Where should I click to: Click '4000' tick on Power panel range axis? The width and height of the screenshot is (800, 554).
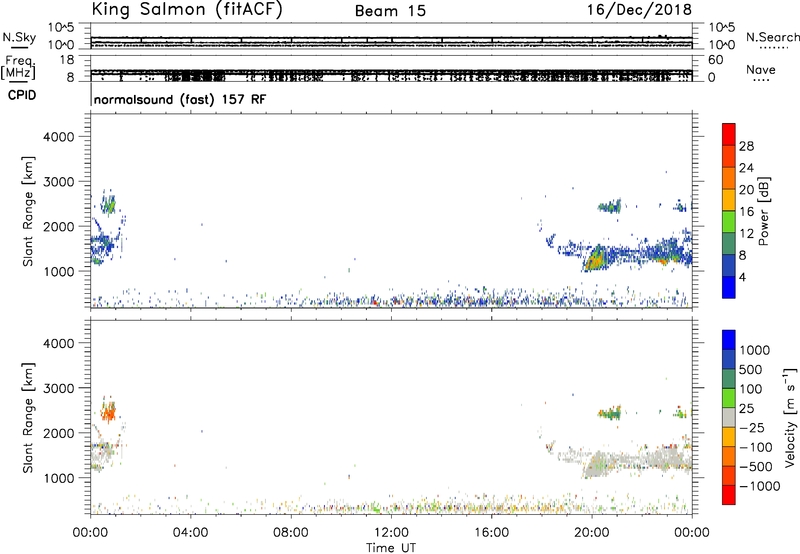point(59,137)
